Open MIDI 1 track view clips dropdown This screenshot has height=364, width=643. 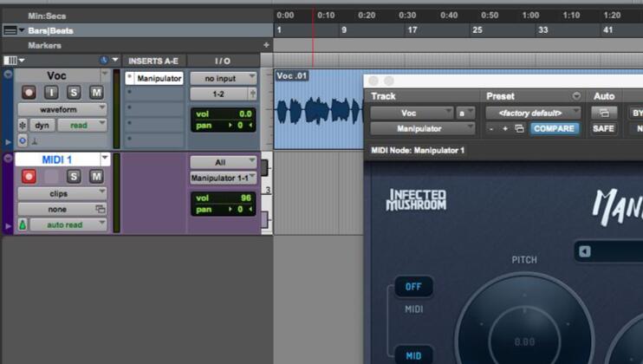point(62,193)
